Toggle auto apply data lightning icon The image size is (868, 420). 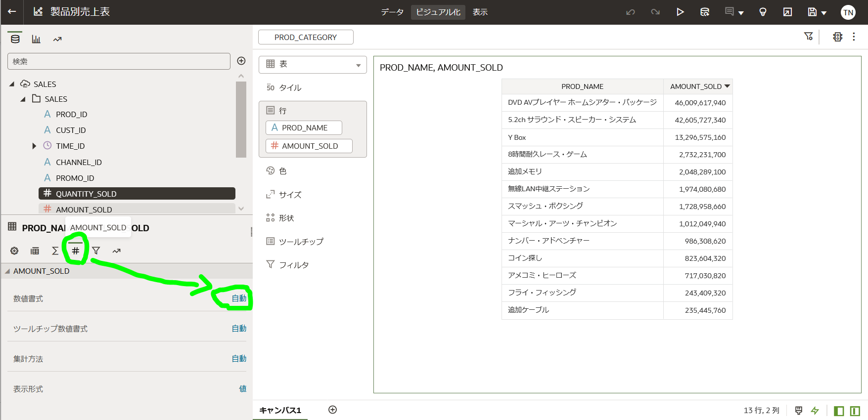coord(815,411)
